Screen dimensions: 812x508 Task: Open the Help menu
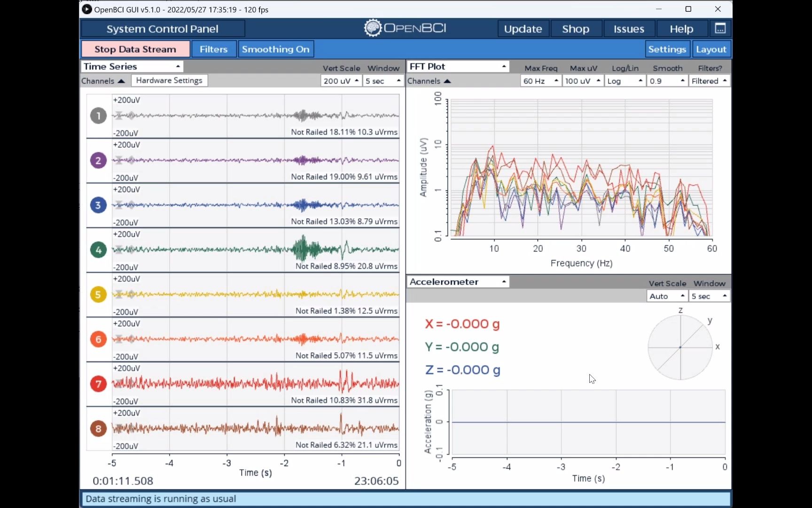click(x=681, y=29)
